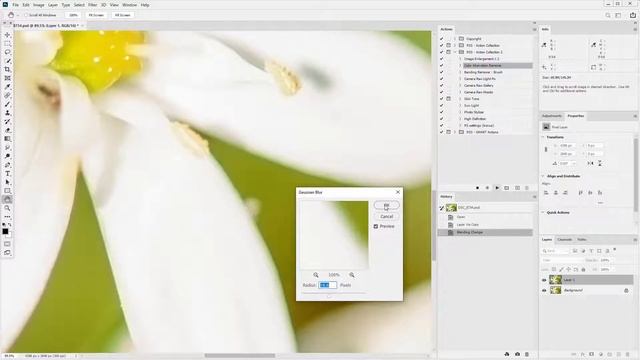Hide Background layer using its eye icon
The height and width of the screenshot is (360, 640).
(x=544, y=291)
